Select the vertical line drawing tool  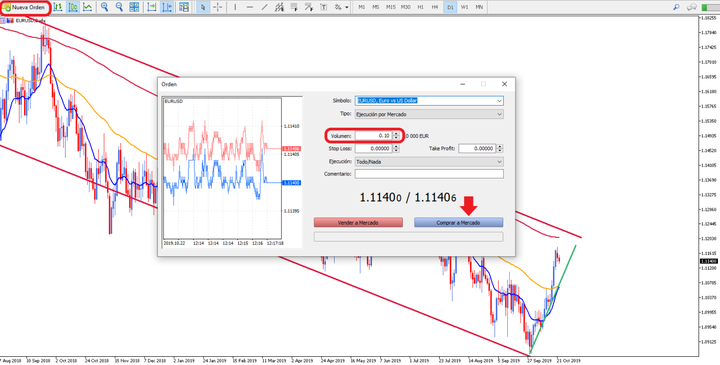click(235, 7)
